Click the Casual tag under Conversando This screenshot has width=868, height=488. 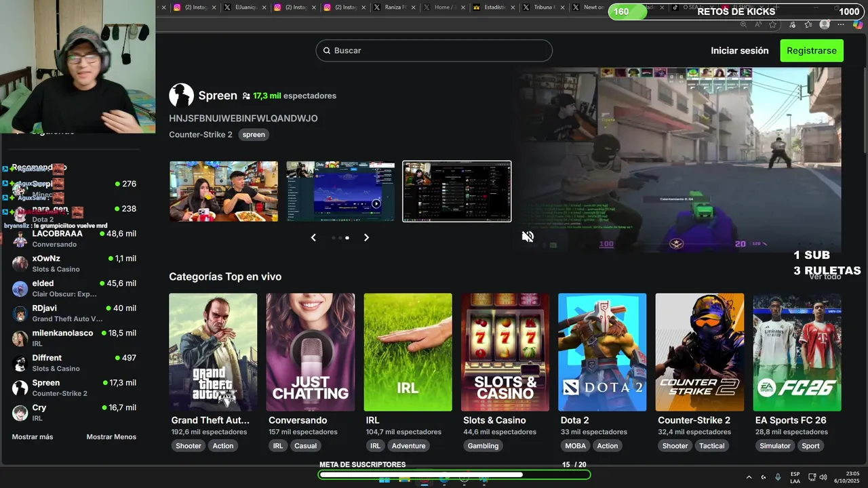305,446
